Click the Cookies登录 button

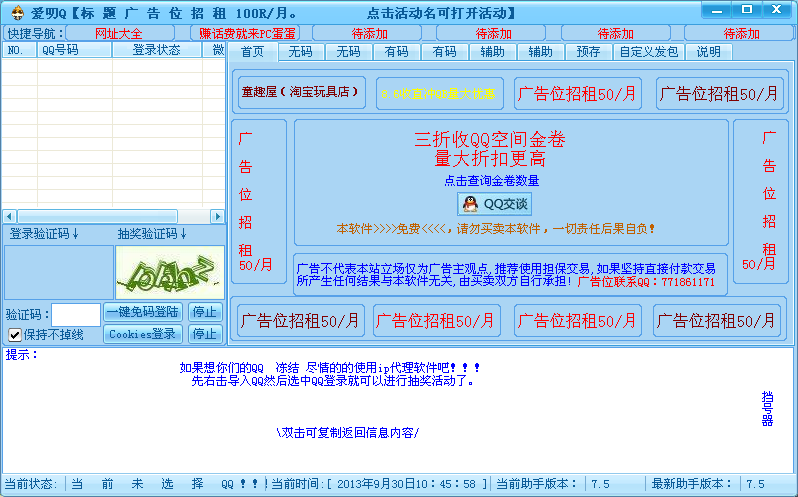[x=143, y=334]
